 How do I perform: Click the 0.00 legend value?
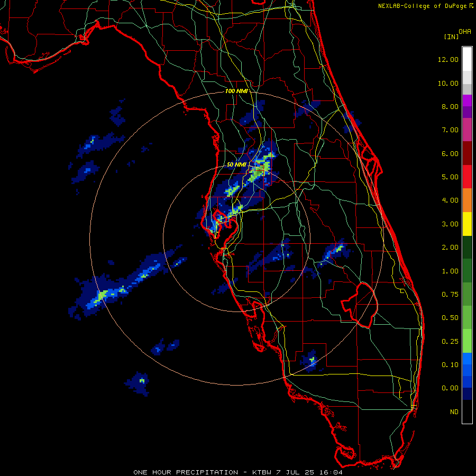(x=450, y=388)
